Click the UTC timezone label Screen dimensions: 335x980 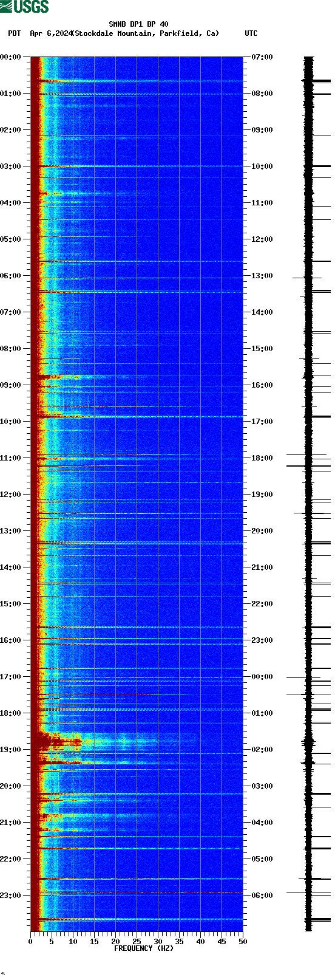[251, 33]
